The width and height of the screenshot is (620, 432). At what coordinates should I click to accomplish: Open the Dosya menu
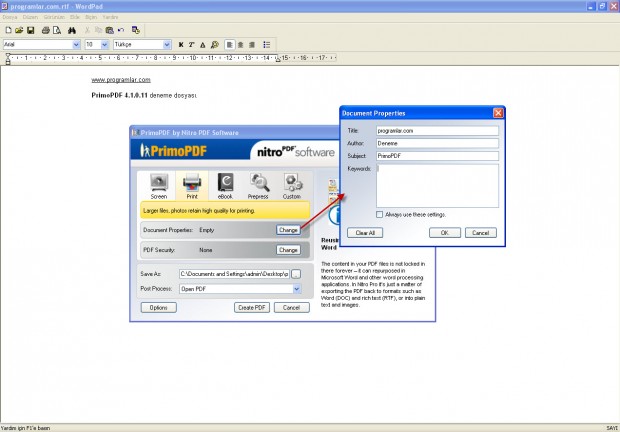pos(9,17)
